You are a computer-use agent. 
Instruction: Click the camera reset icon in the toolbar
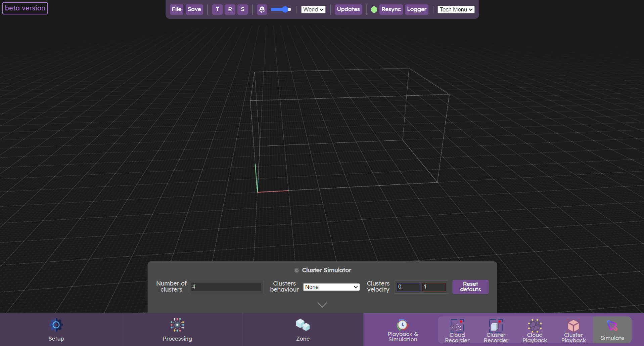pos(262,9)
